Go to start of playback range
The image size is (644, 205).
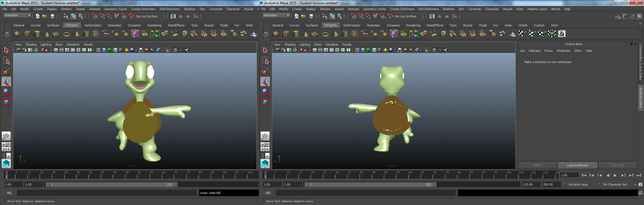(584, 175)
